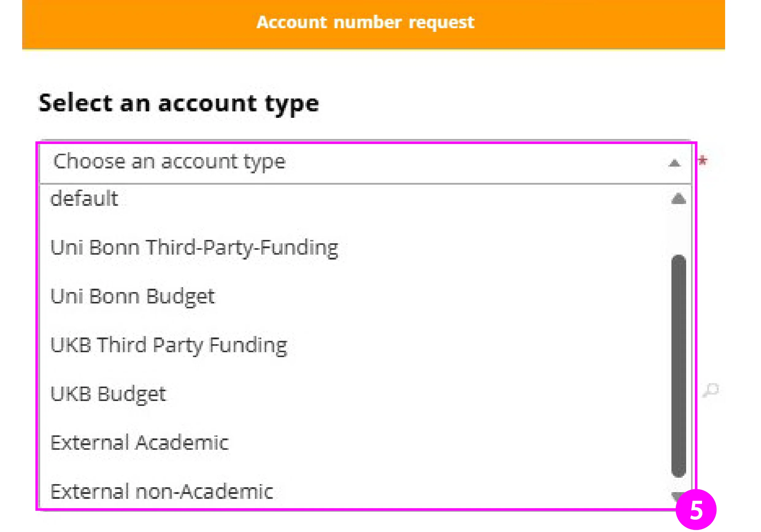761x532 pixels.
Task: Click the 'Account number request' header
Action: 365,22
